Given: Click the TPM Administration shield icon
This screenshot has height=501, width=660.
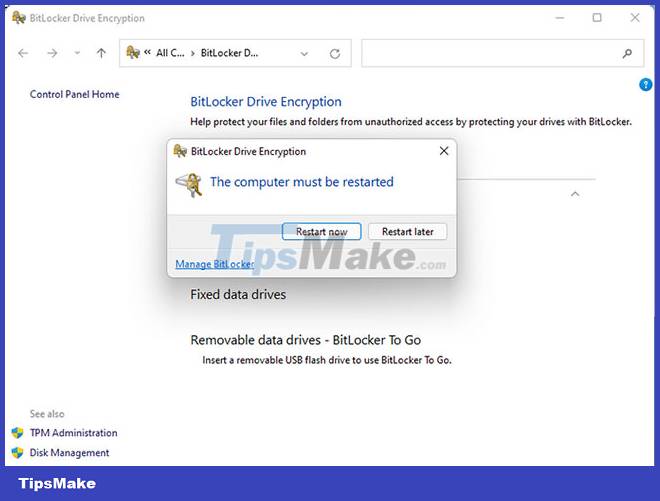Looking at the screenshot, I should tap(17, 433).
